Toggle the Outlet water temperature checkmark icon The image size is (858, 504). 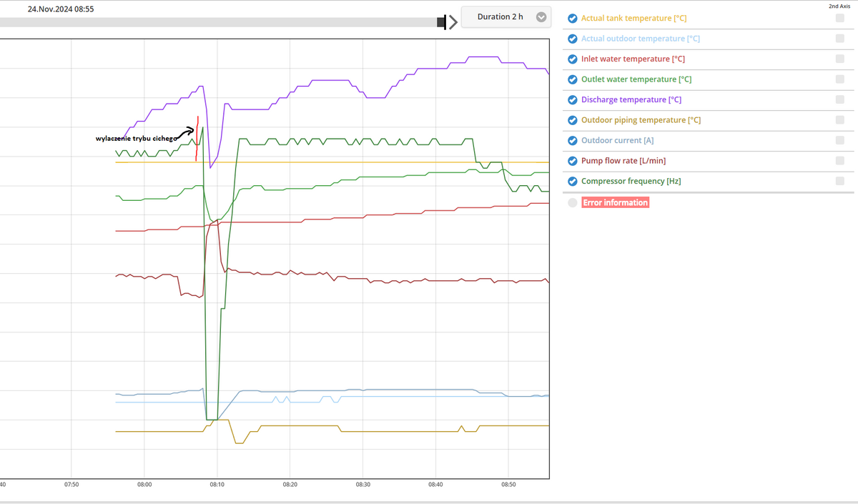[572, 79]
